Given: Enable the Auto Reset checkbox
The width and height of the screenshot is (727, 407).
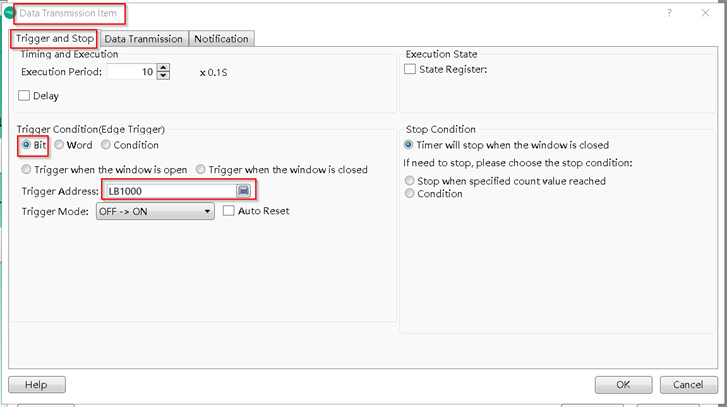Looking at the screenshot, I should click(229, 211).
